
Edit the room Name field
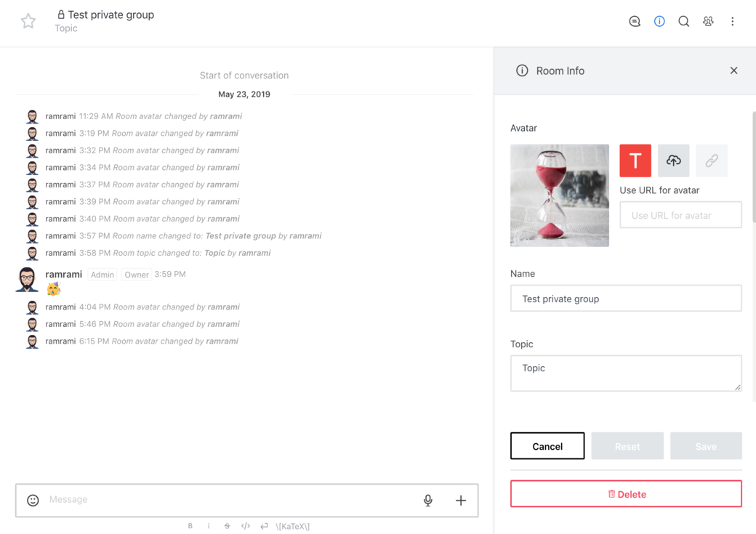pos(626,299)
